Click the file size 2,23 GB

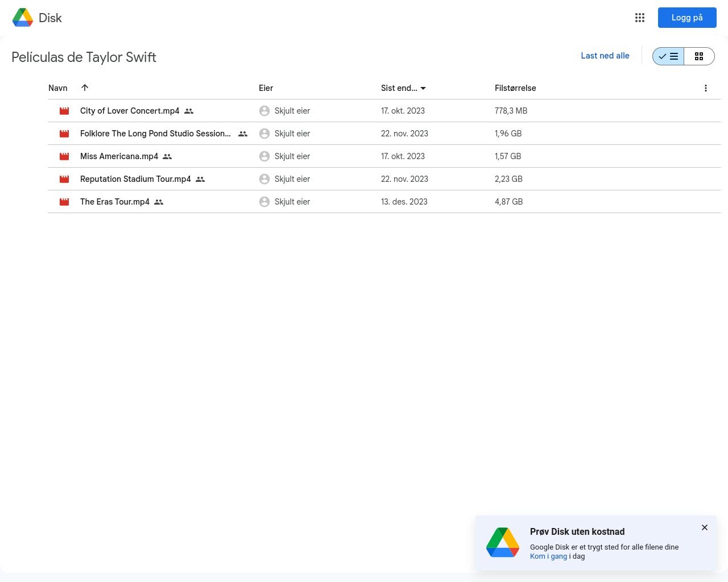(x=508, y=179)
